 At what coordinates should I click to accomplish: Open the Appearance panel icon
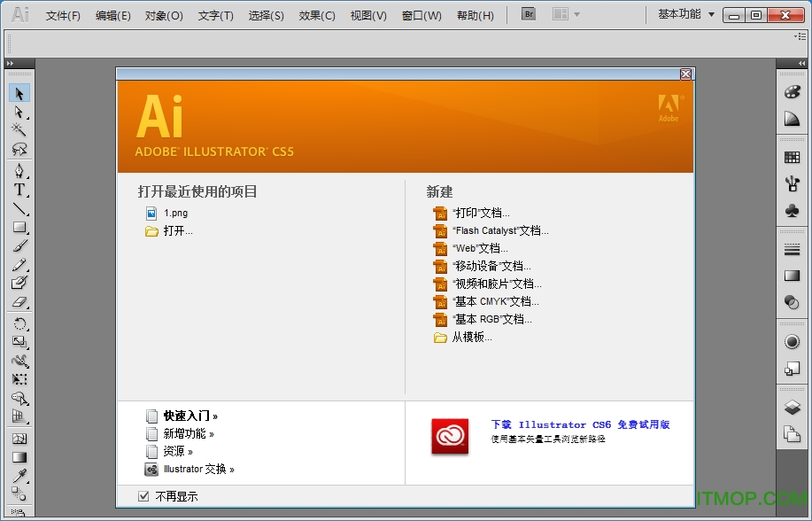click(792, 342)
